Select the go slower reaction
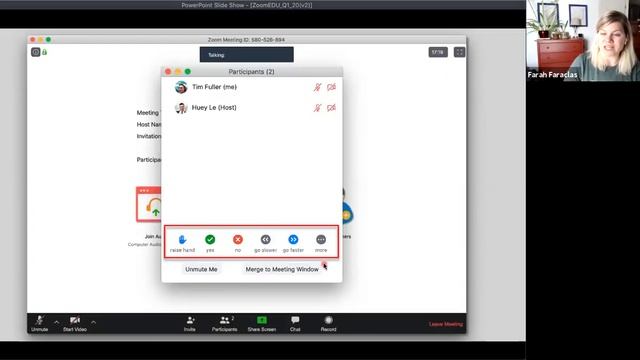 coord(266,240)
